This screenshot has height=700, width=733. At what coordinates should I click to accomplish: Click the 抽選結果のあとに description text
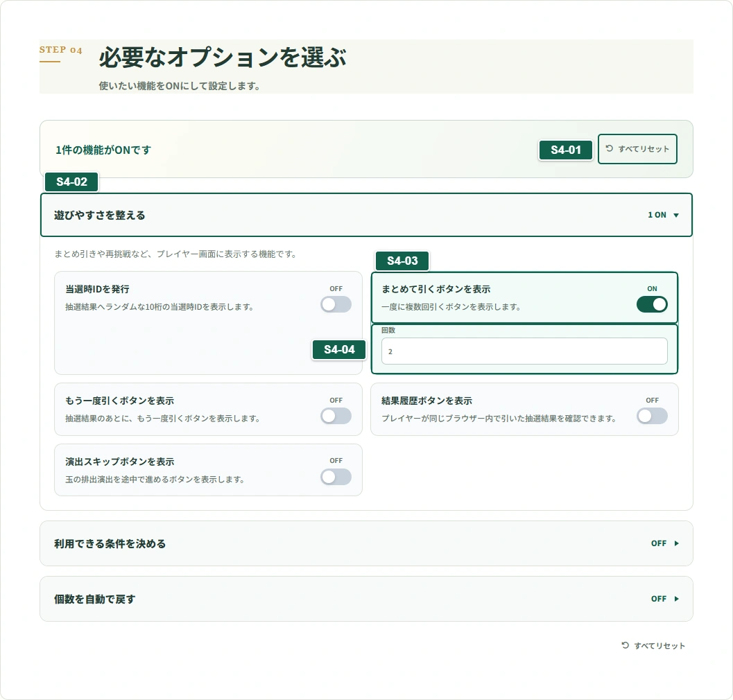[163, 419]
